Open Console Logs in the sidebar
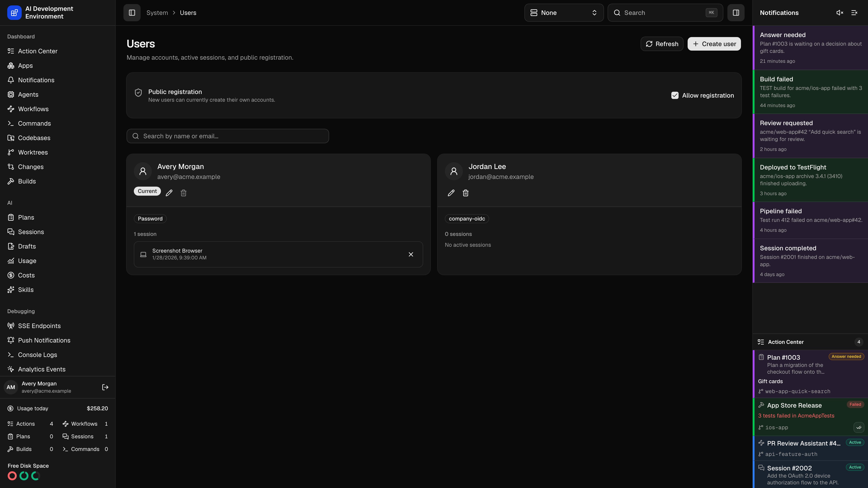The width and height of the screenshot is (868, 488). tap(58, 355)
